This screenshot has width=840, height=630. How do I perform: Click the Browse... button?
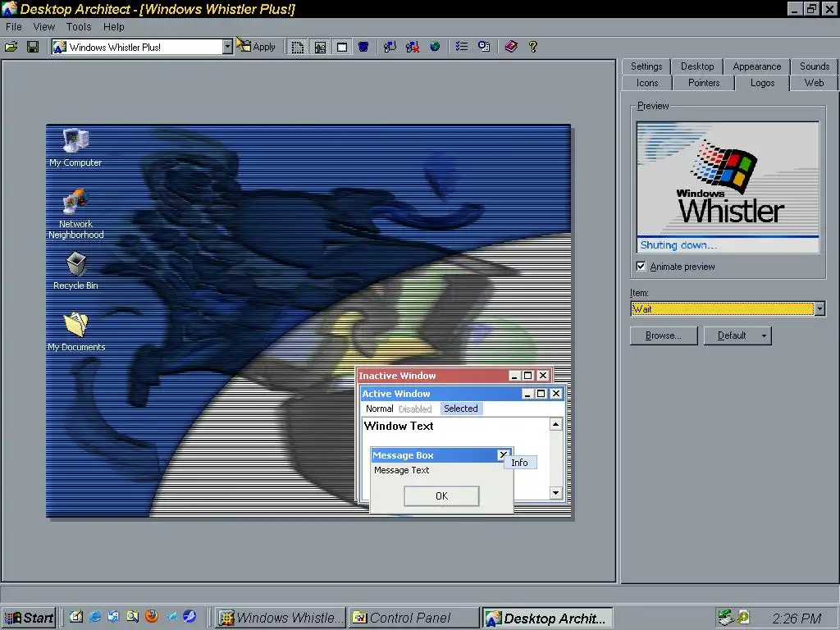pos(663,336)
